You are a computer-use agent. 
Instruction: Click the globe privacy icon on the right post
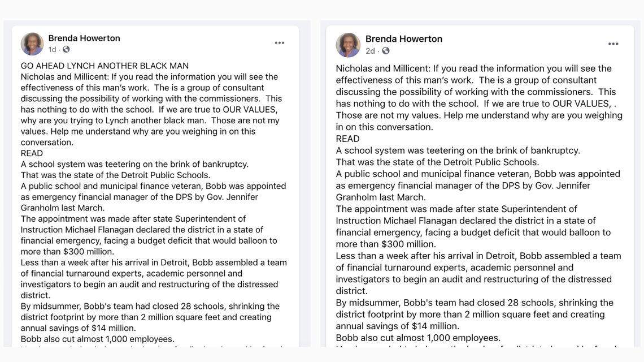tap(386, 51)
